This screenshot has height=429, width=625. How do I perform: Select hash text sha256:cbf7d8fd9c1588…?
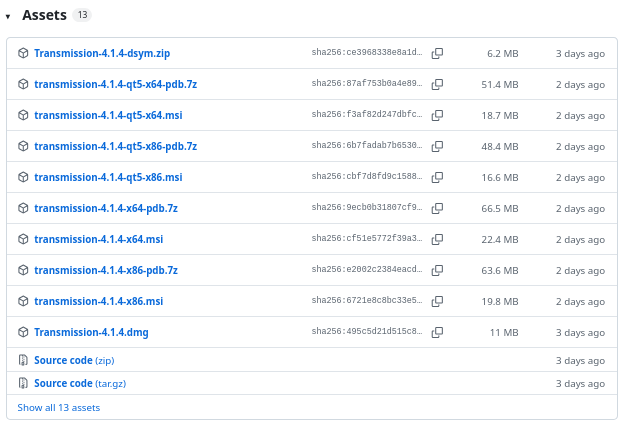click(367, 176)
